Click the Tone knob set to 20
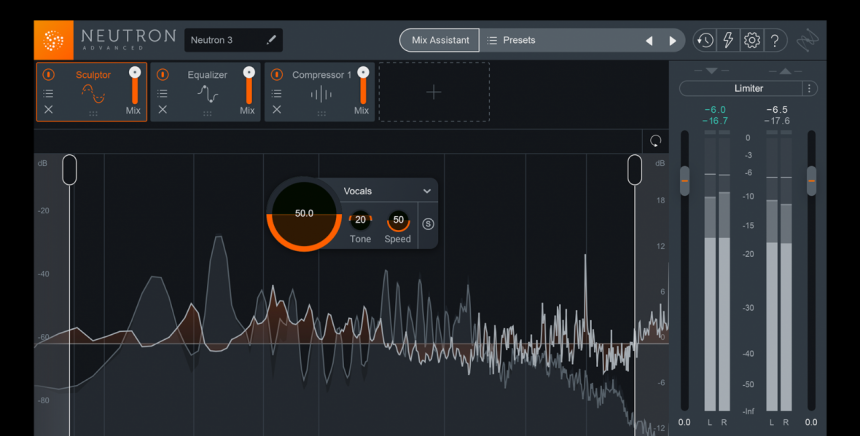860x436 pixels. 360,220
